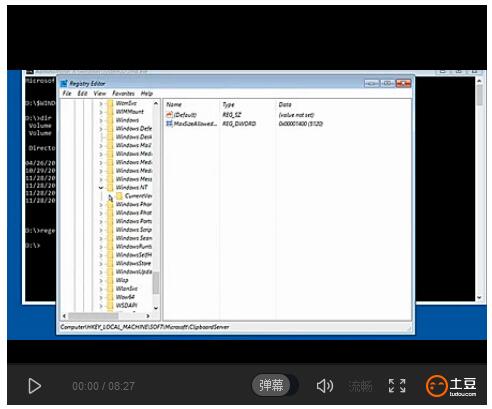
Task: Click the MaxSizeAllowed DWORD value icon
Action: tap(169, 124)
